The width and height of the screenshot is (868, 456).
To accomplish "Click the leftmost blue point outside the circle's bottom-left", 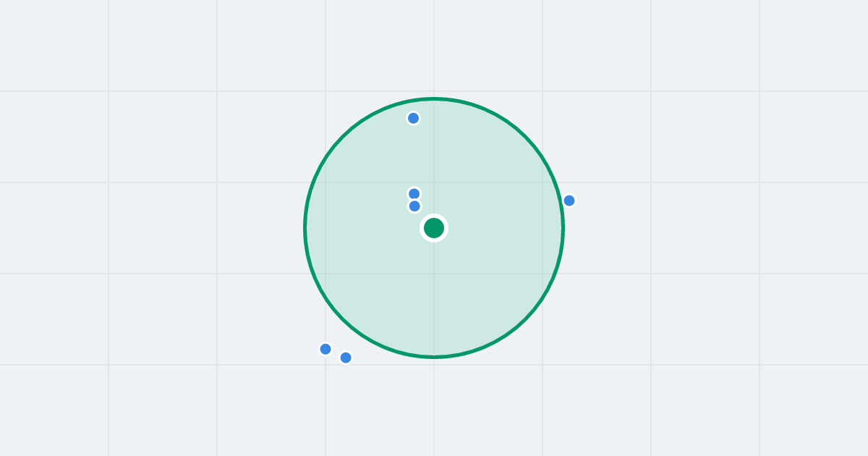I will (325, 349).
